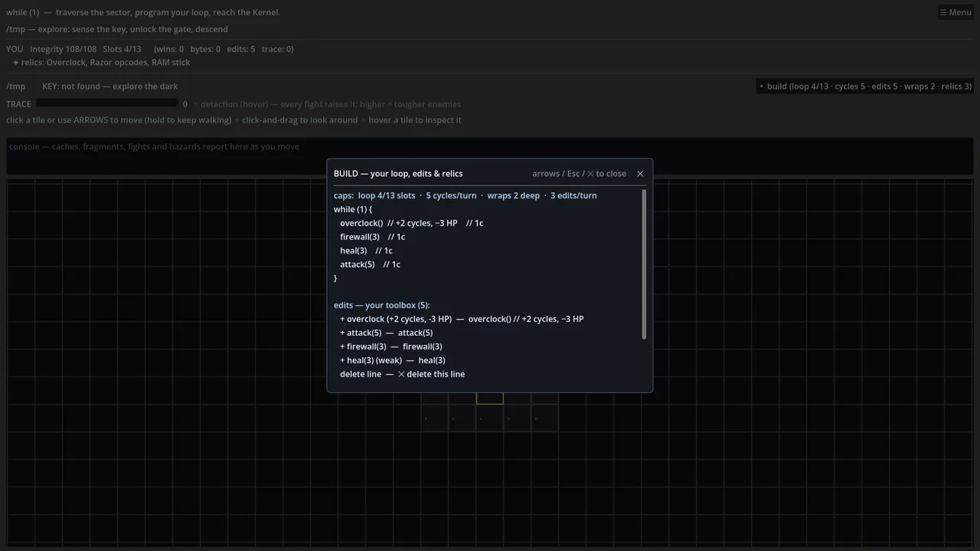Click the closing brace of the loop
This screenshot has height=551, width=980.
[x=335, y=278]
